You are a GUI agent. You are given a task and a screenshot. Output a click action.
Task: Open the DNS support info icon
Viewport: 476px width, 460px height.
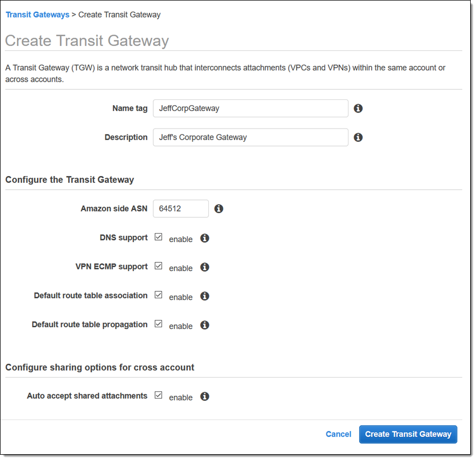(x=205, y=238)
